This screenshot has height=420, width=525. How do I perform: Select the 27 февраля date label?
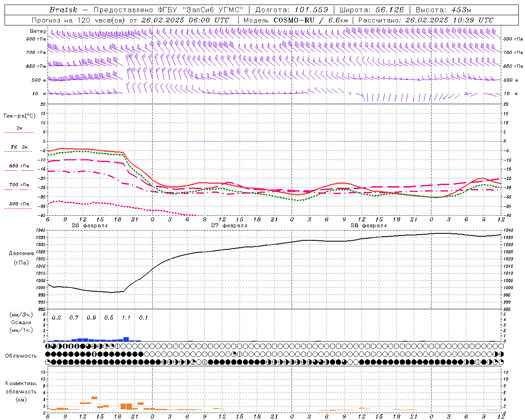coord(229,226)
